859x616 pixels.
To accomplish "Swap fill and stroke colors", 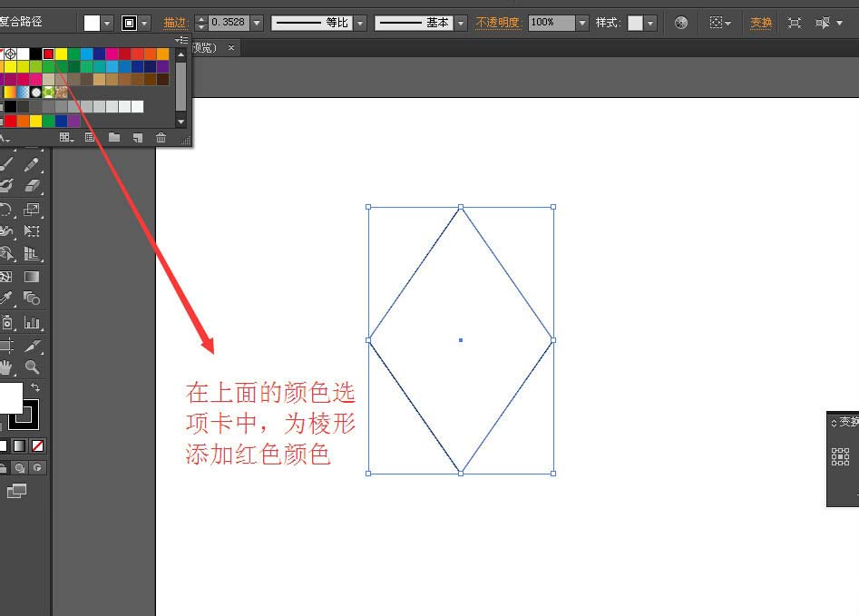I will 35,387.
